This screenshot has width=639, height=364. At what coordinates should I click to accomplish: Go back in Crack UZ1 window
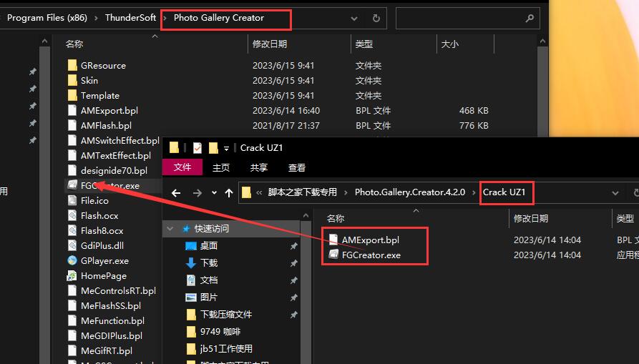176,192
